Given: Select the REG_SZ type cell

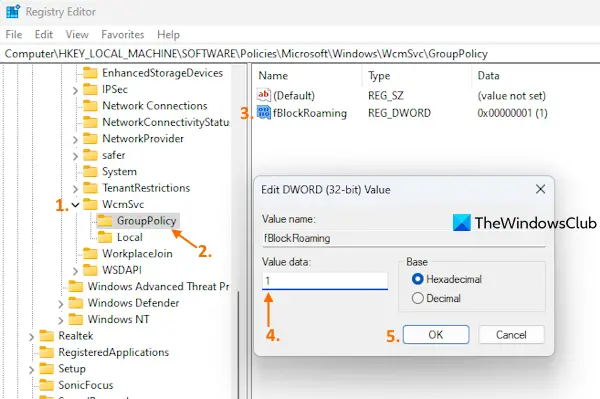Looking at the screenshot, I should [386, 95].
